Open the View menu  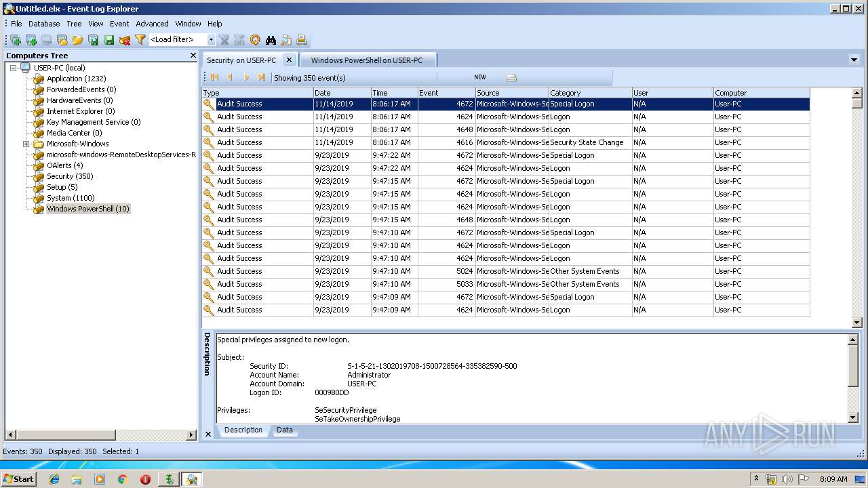click(x=96, y=24)
